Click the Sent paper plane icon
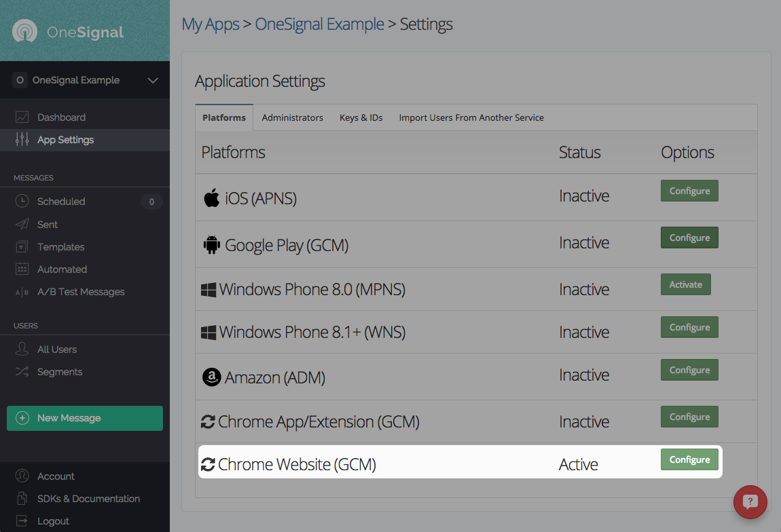Viewport: 781px width, 532px height. click(22, 225)
